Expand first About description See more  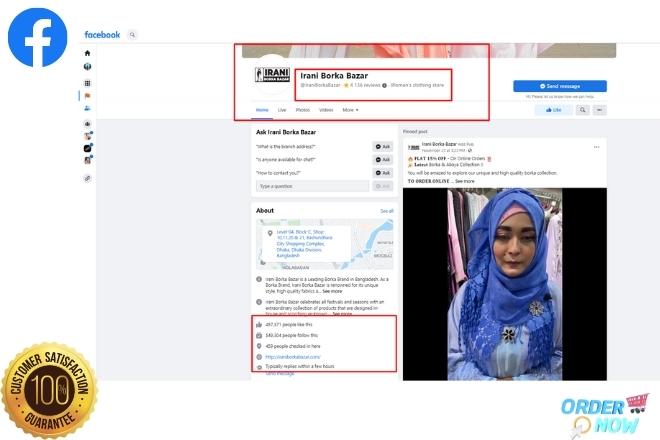pos(333,291)
